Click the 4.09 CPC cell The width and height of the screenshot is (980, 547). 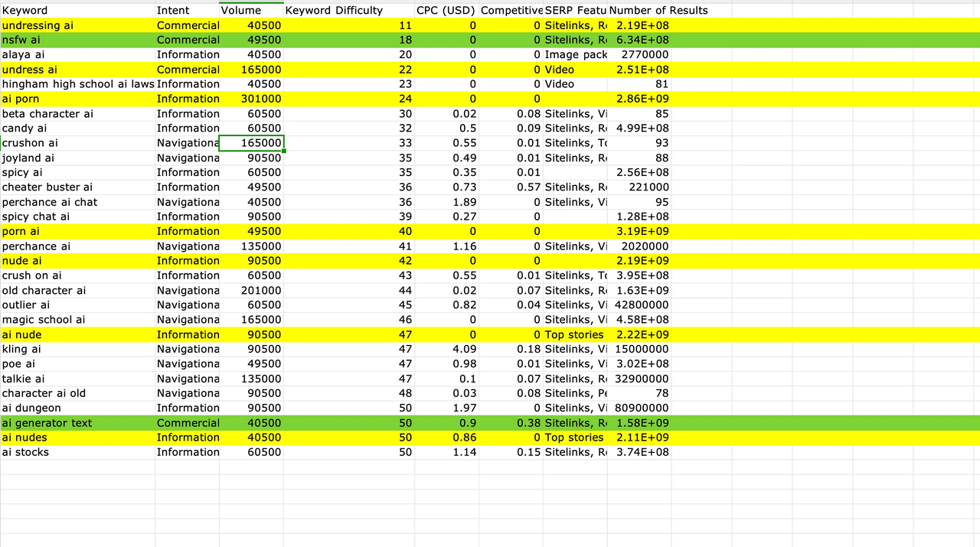[446, 350]
